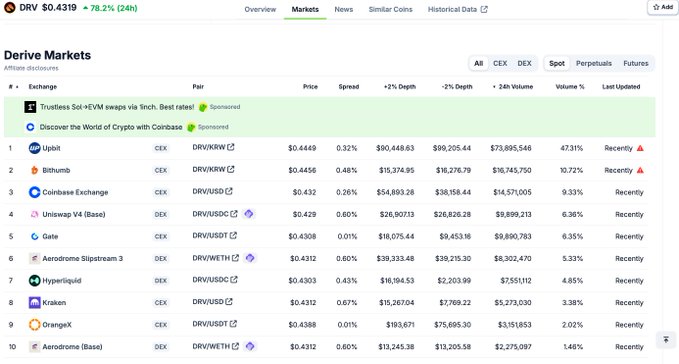Viewport: 679px width, 364px height.
Task: Open the News tab
Action: pyautogui.click(x=343, y=9)
